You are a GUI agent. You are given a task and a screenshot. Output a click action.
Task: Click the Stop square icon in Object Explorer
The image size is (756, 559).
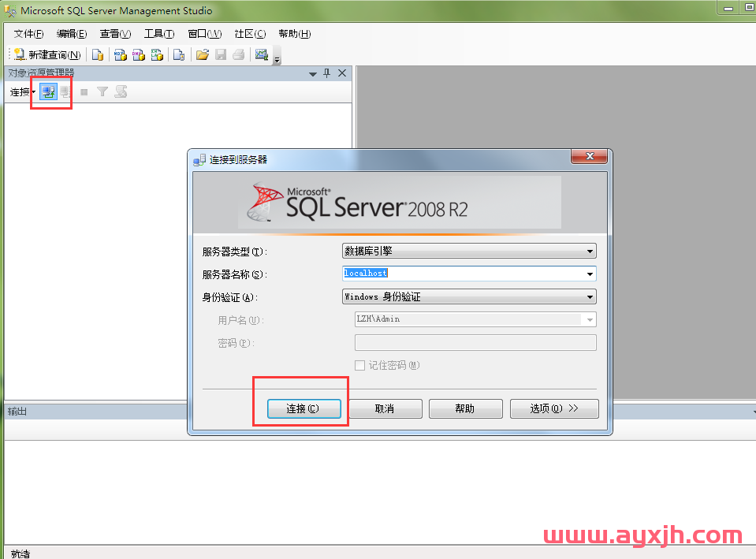84,91
